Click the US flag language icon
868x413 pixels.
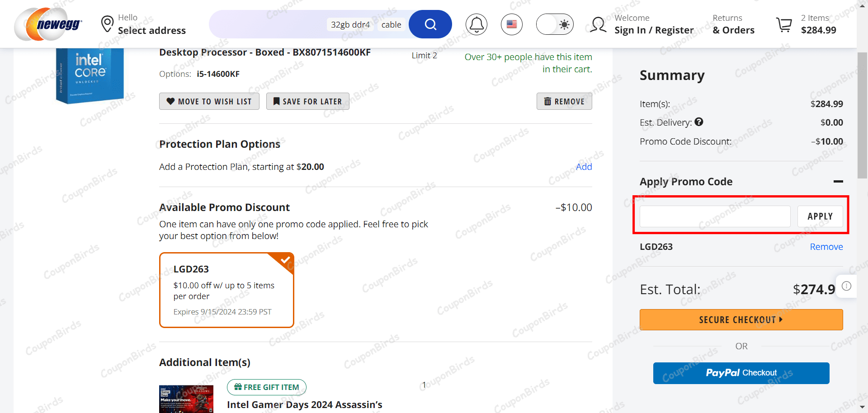pos(511,24)
